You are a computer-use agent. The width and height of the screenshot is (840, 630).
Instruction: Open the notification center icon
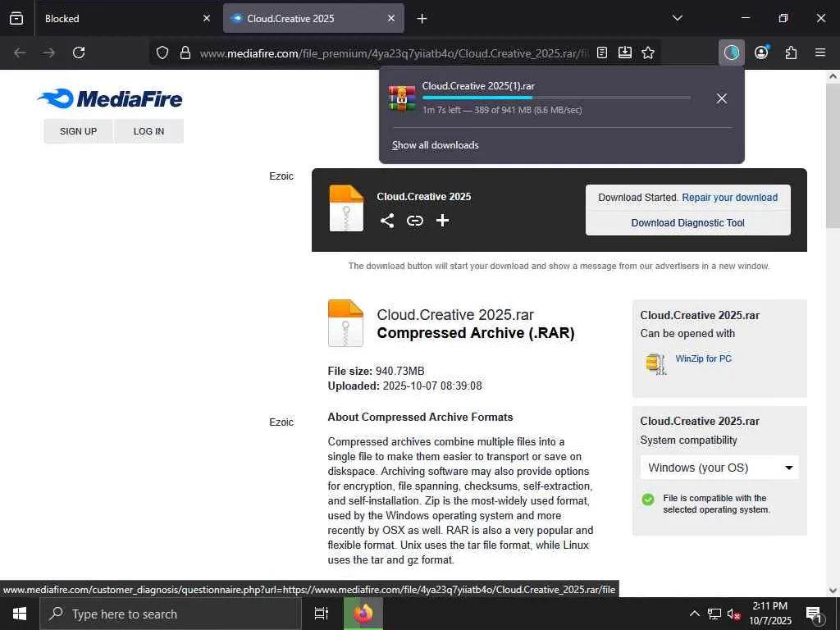(x=814, y=614)
